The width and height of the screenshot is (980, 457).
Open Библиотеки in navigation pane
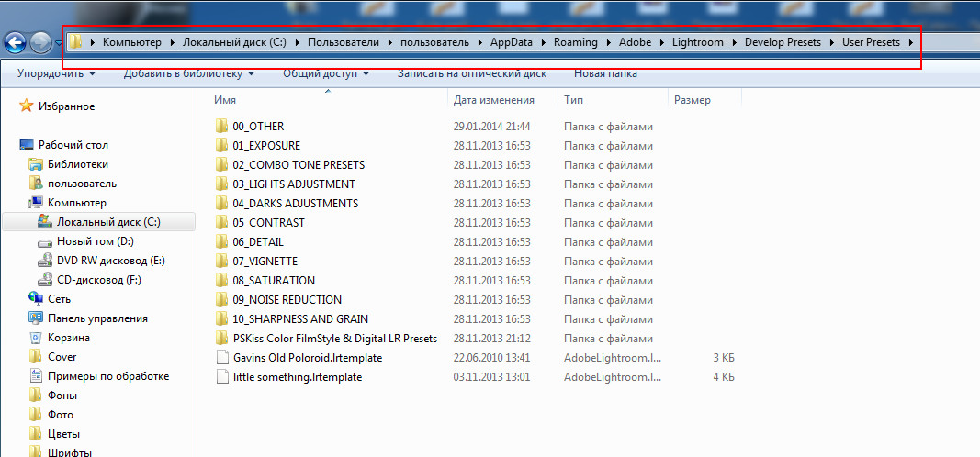point(78,164)
